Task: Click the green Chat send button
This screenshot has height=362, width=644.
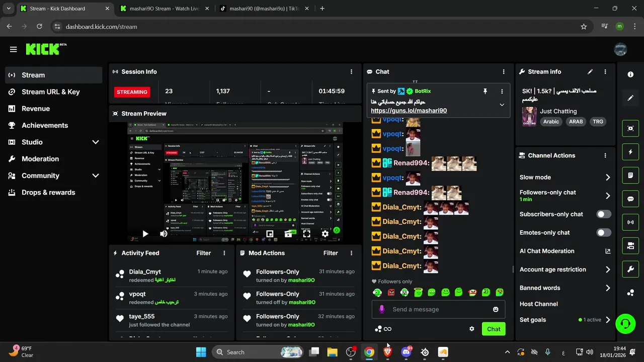Action: click(494, 329)
